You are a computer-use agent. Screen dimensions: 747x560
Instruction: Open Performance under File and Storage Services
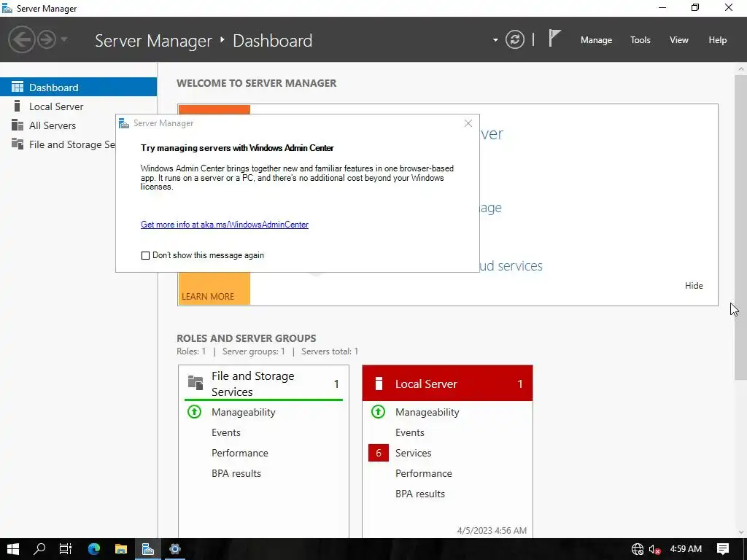[239, 453]
